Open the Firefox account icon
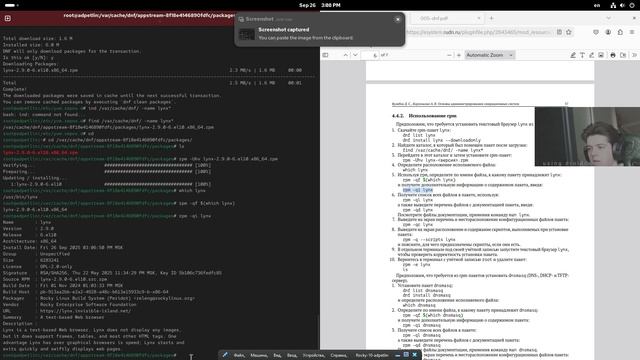The image size is (640, 360). [x=608, y=32]
